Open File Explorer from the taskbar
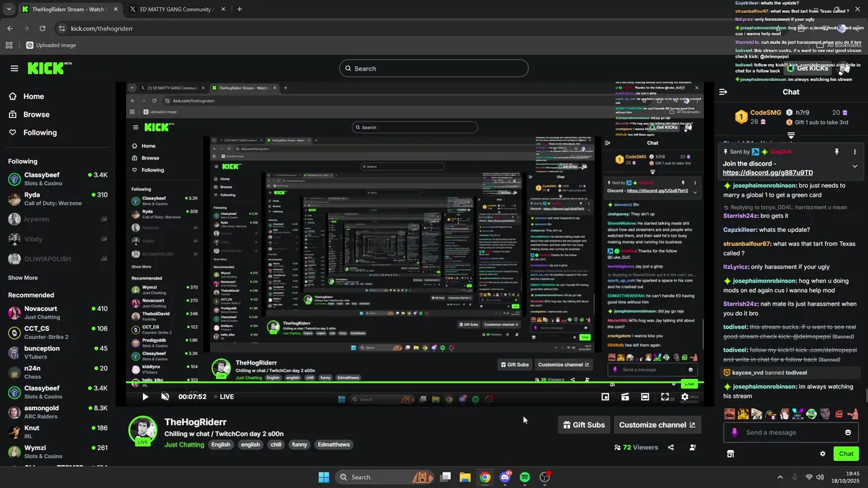The image size is (868, 488). click(465, 477)
